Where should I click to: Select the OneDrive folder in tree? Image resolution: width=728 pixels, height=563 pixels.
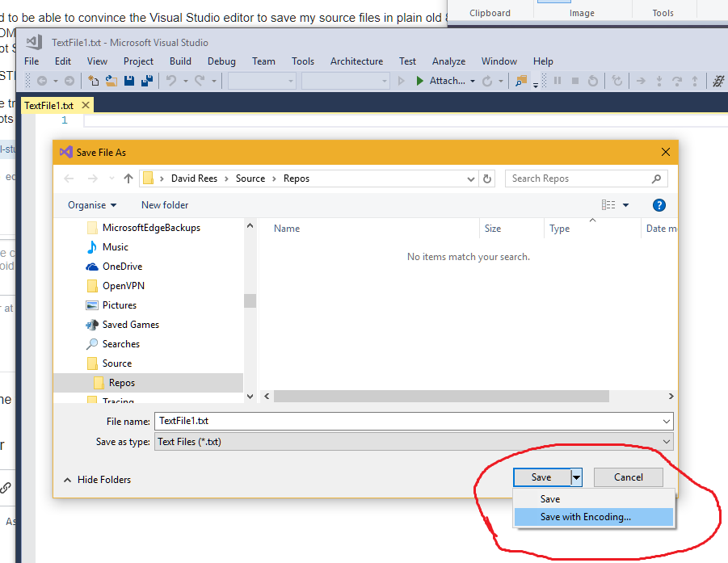[x=121, y=267]
